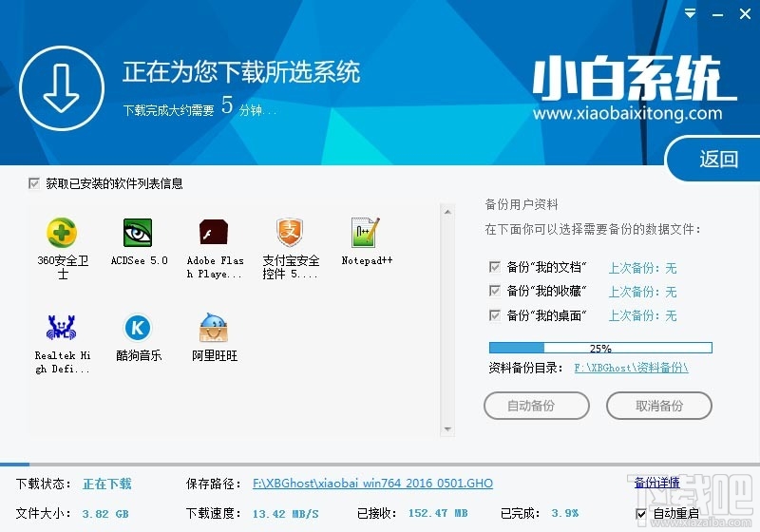The image size is (760, 532).
Task: Click the 3.82 GB file size value
Action: 105,514
